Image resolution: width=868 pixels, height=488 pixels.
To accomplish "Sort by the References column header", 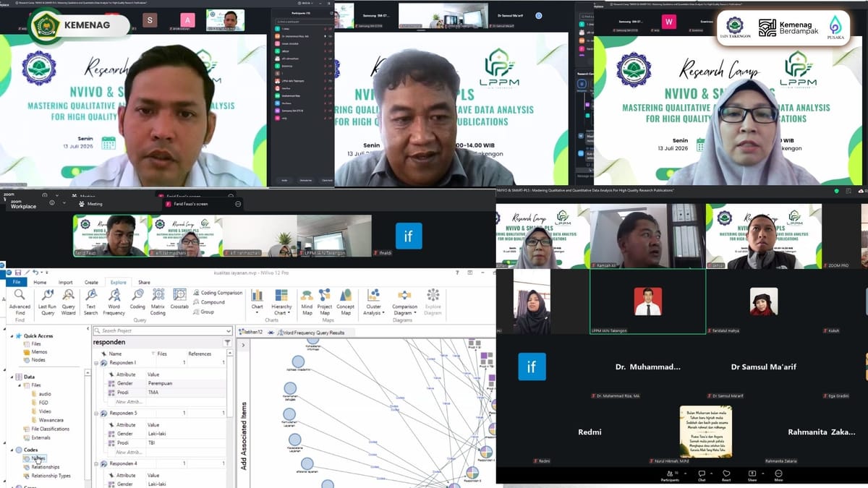I will coord(200,354).
